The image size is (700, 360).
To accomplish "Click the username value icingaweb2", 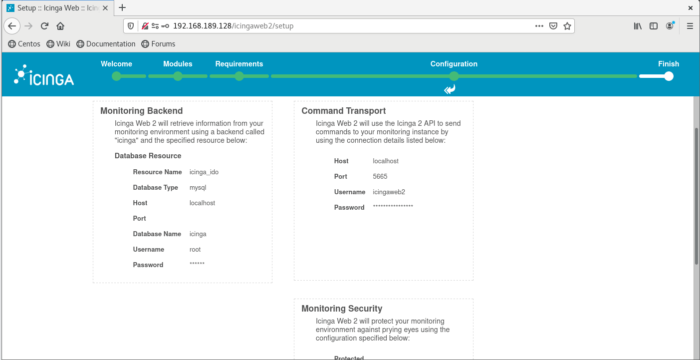I will click(389, 192).
